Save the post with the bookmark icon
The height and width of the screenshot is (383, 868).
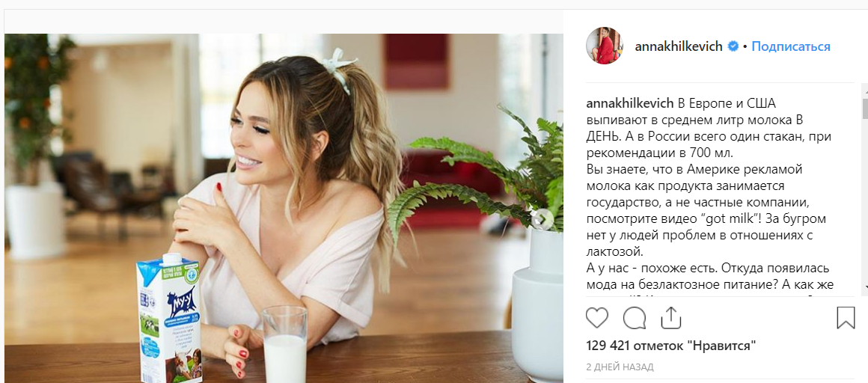[846, 318]
